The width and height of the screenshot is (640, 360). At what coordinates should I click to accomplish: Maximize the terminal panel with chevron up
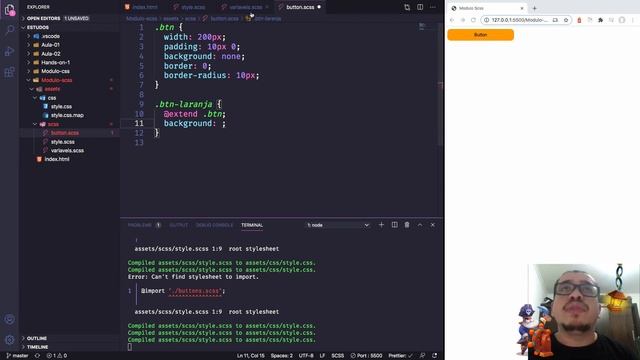420,225
